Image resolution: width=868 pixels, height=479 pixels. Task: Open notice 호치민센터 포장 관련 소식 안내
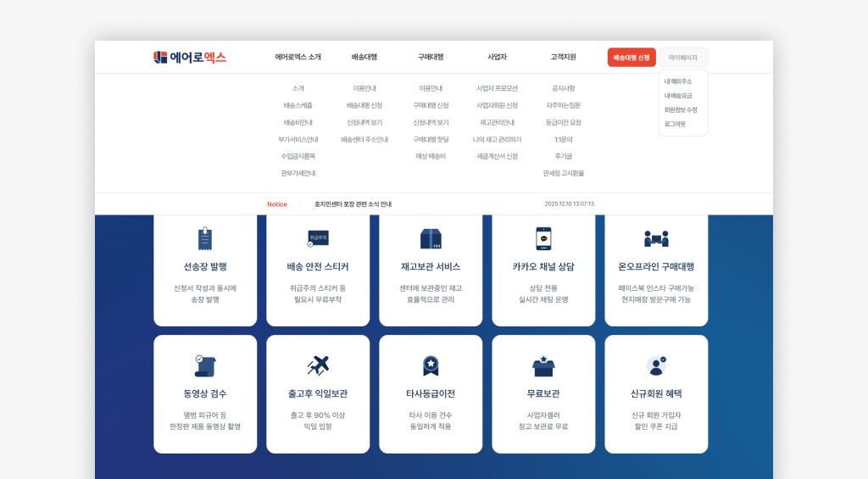[x=353, y=204]
